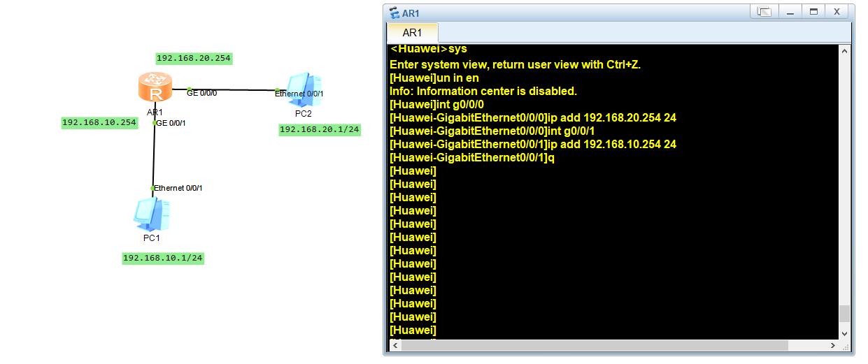Click the 192.168.20.254 label

194,59
